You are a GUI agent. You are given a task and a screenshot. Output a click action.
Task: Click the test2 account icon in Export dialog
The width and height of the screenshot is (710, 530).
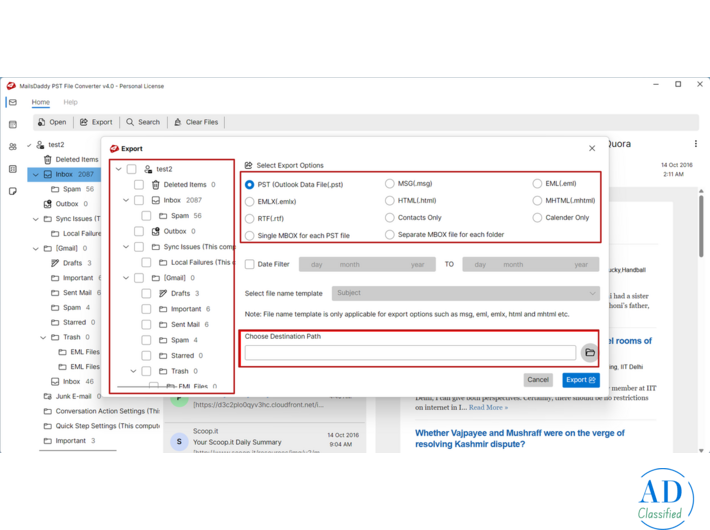point(148,169)
